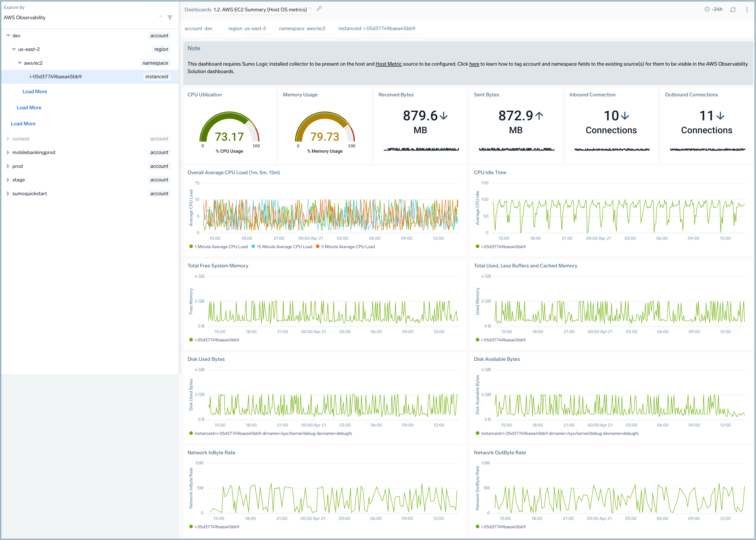Click the region filter value us-east-2

tap(255, 29)
